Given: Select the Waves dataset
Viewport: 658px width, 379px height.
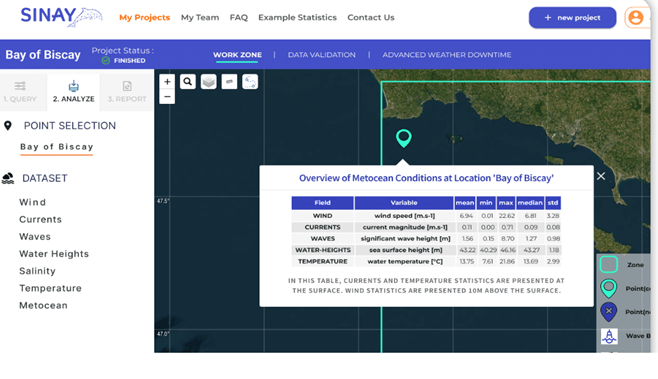Looking at the screenshot, I should 35,237.
